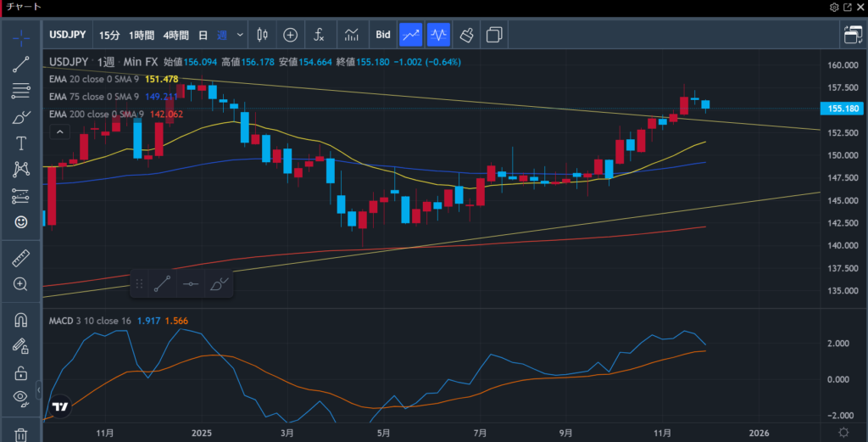Screen dimensions: 868x442
Task: Open the indicators fx menu
Action: 319,35
